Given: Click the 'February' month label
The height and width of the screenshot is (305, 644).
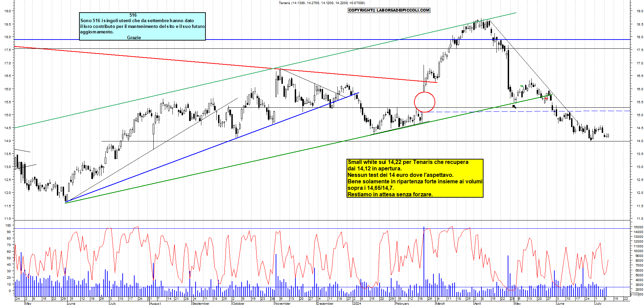Looking at the screenshot, I should (402, 303).
